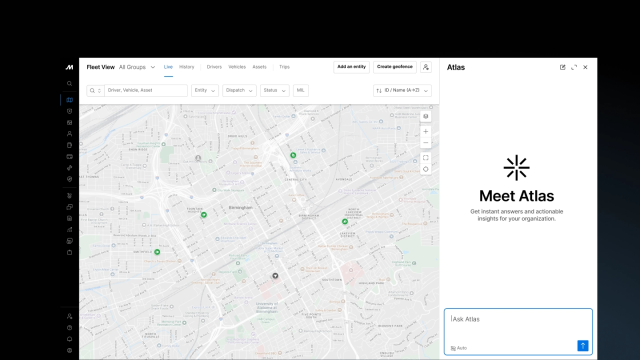
Task: Click the Ask Atlas input box
Action: click(x=518, y=332)
